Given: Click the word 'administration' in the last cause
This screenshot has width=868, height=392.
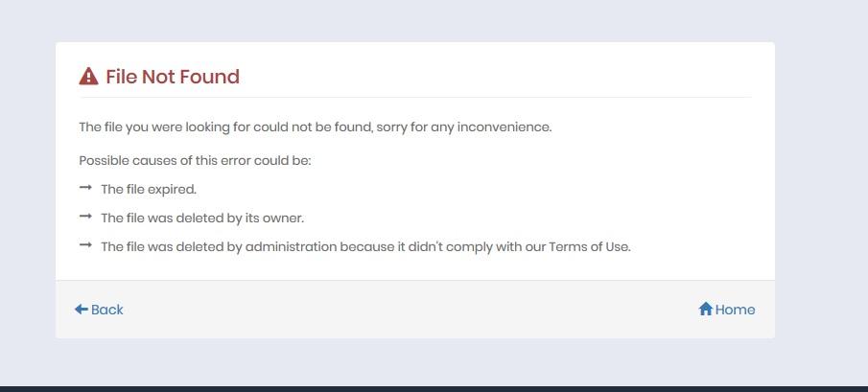Looking at the screenshot, I should [x=292, y=246].
